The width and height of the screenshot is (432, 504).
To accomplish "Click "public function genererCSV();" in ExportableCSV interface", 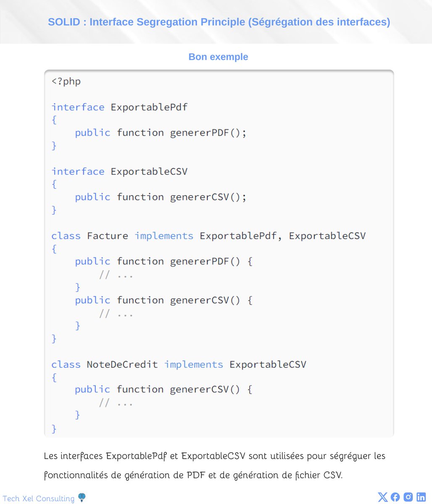I will coord(161,197).
